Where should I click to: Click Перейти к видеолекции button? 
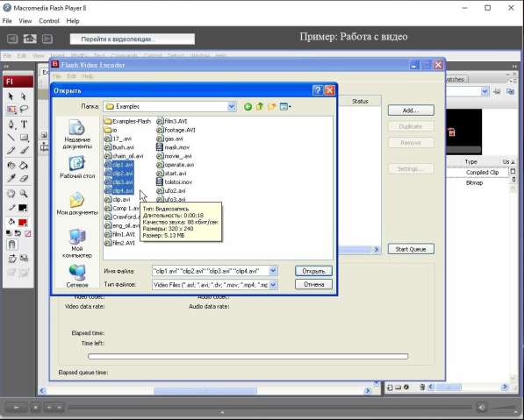pyautogui.click(x=133, y=39)
